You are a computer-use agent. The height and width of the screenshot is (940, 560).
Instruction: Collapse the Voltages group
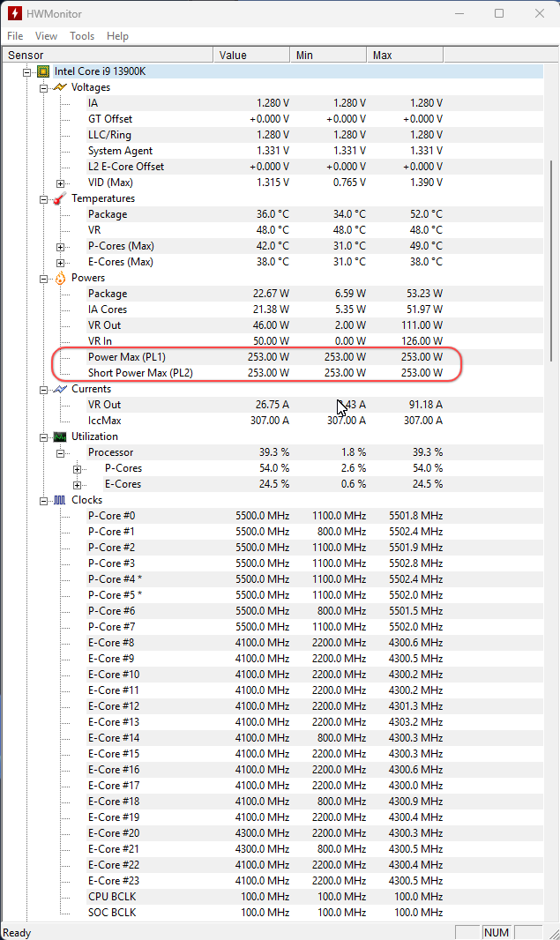coord(44,88)
